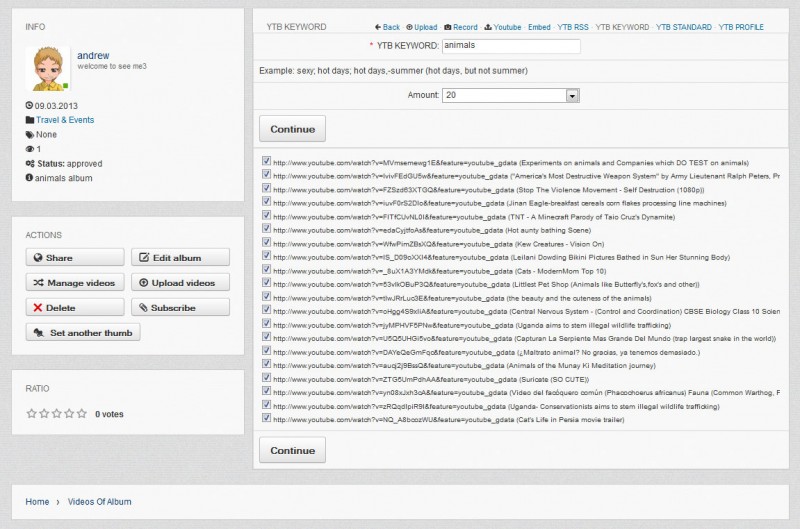Switch to YTB PROFILE tab
Screen dimensions: 800x529
[x=741, y=27]
